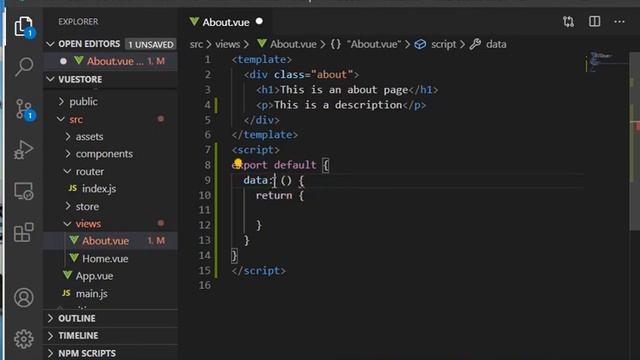
Task: Click the Vue icon next to App.vue
Action: [x=68, y=275]
